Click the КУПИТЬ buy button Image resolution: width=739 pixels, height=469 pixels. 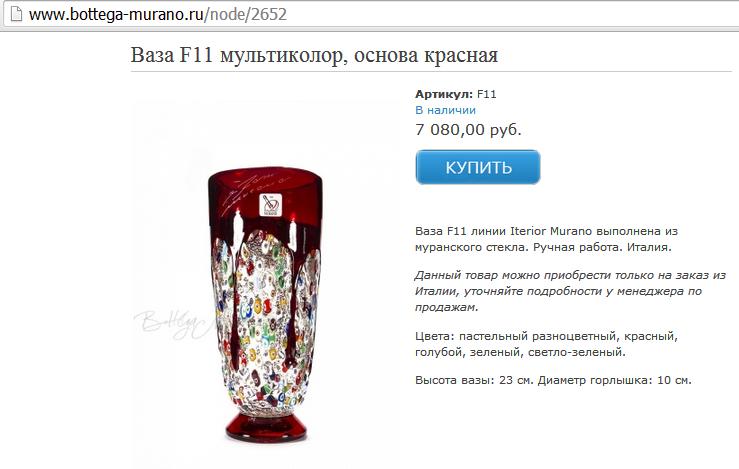[x=478, y=167]
